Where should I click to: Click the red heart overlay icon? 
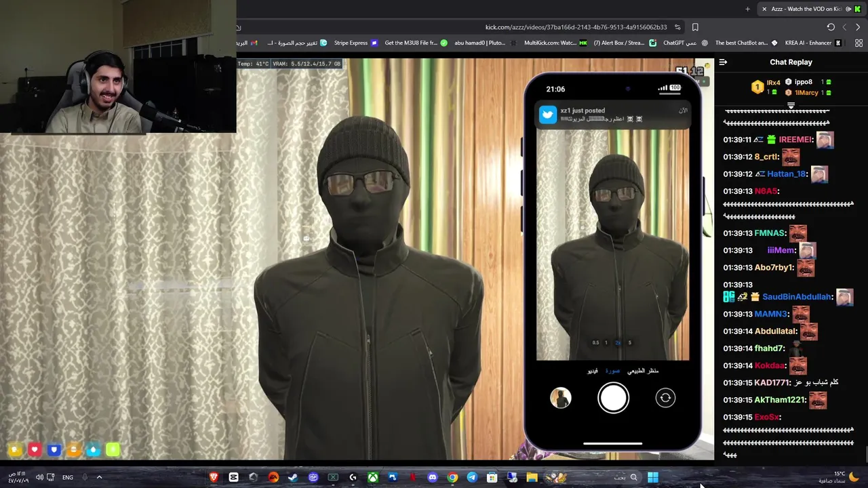pyautogui.click(x=35, y=449)
